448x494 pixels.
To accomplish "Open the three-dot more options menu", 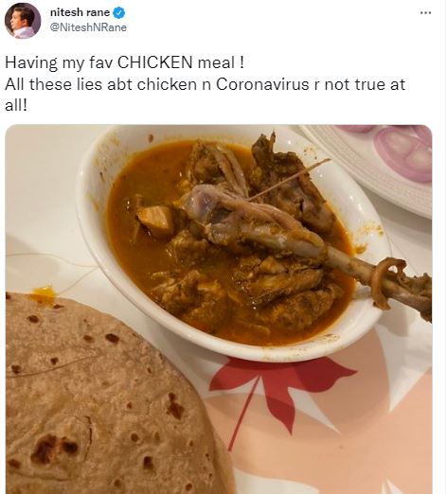I will (425, 13).
